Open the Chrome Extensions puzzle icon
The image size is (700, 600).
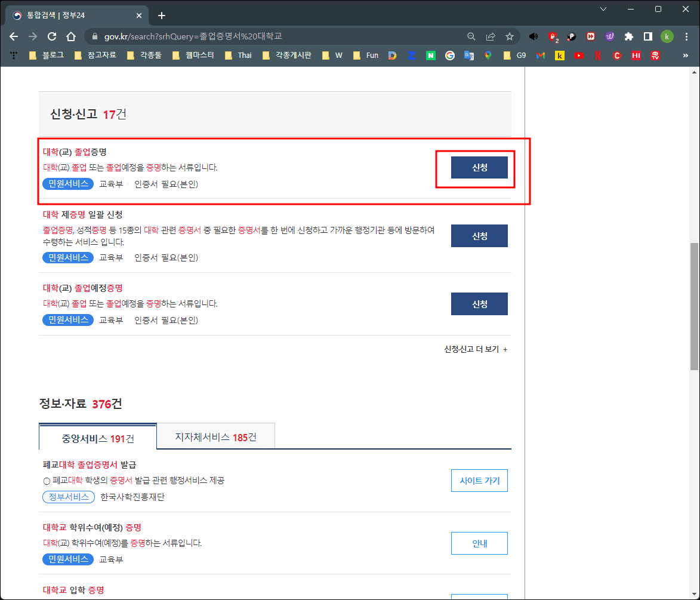628,36
